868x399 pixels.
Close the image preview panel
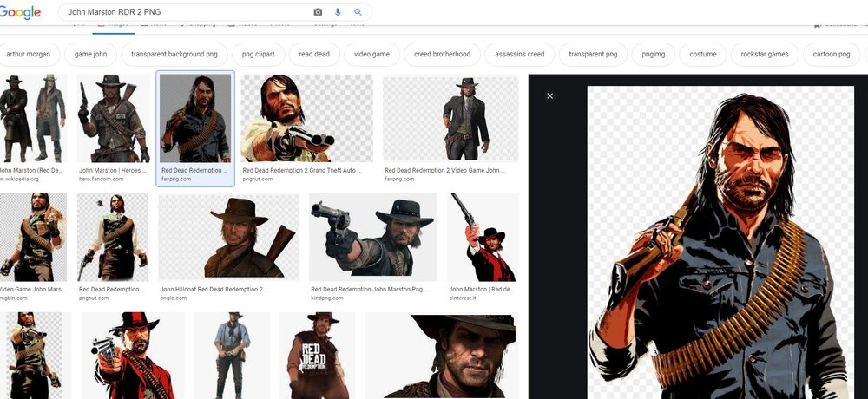549,95
